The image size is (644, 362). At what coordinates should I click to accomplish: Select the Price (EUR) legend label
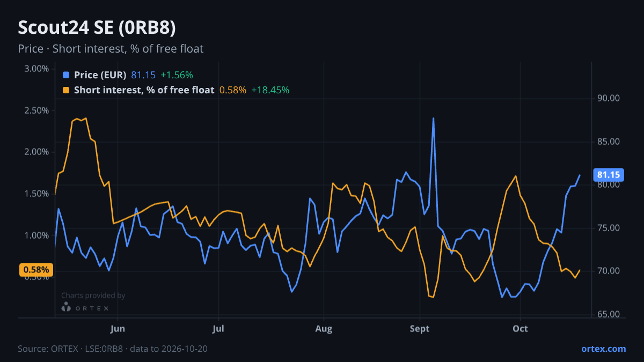pyautogui.click(x=100, y=75)
